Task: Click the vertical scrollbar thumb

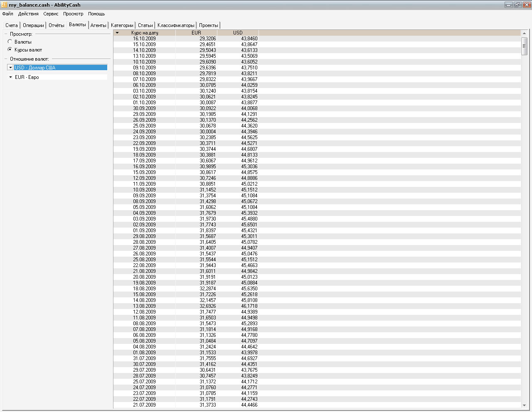Action: tap(524, 46)
